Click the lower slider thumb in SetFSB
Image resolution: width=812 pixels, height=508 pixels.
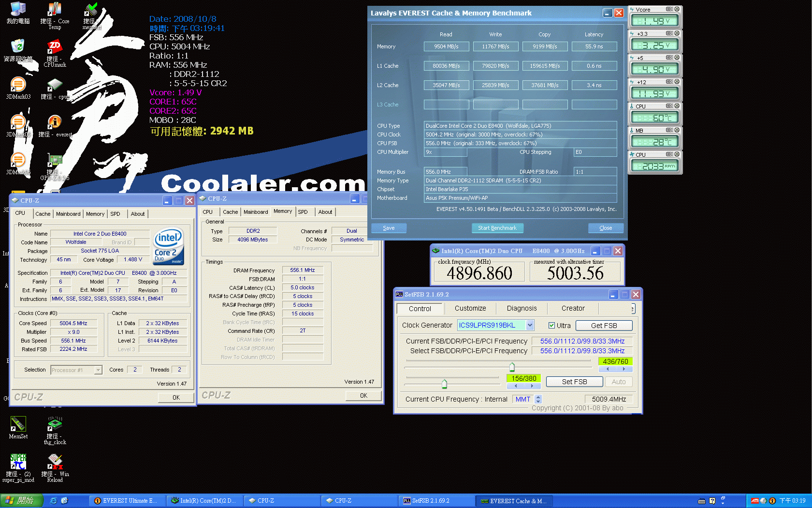[x=444, y=384]
